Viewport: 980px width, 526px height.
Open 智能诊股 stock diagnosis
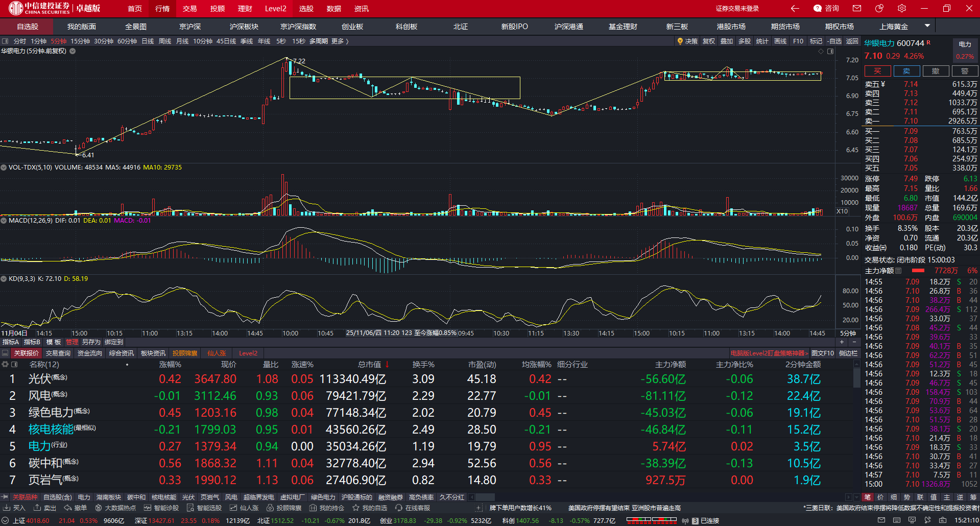tap(161, 508)
